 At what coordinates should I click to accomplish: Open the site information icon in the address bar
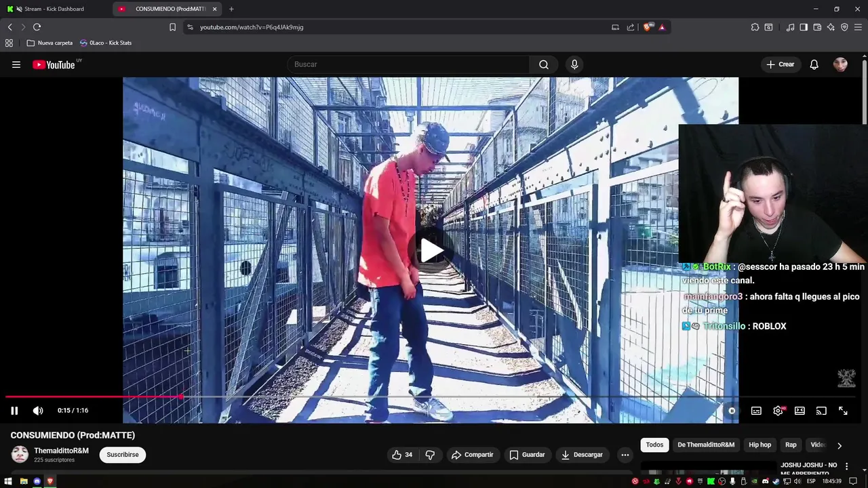190,27
